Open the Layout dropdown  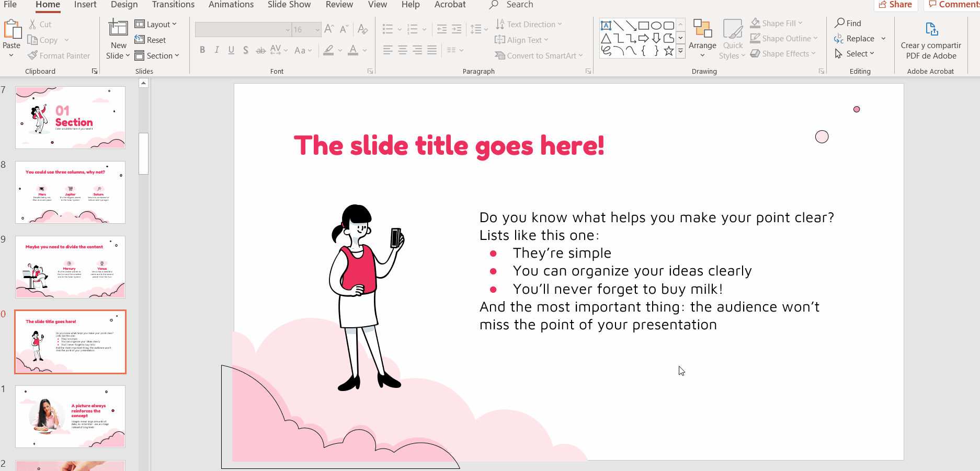156,24
